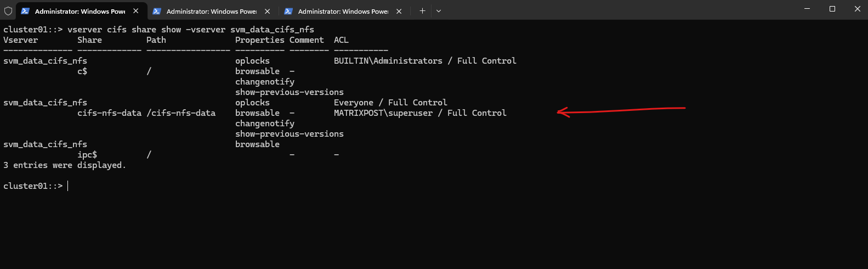The image size is (868, 269).
Task: Click the PowerShell icon on the second tab
Action: (157, 11)
